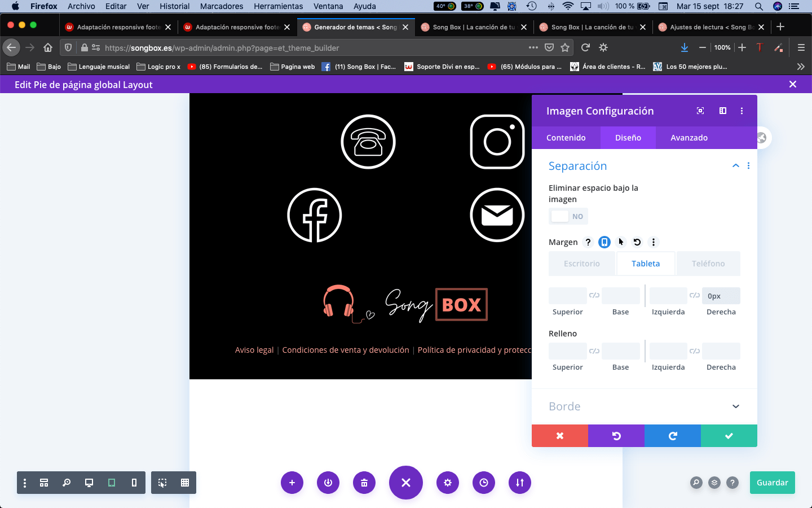
Task: Open Aviso legal footer link
Action: [254, 350]
